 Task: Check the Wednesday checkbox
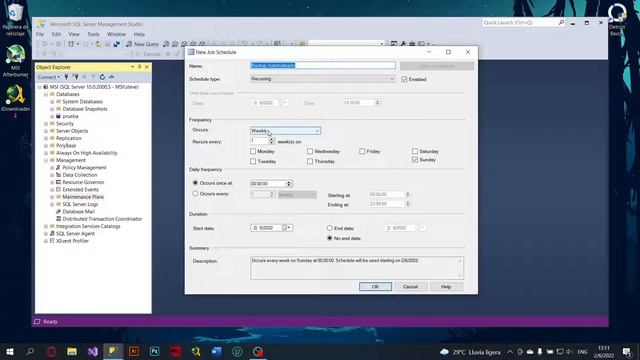(x=310, y=151)
